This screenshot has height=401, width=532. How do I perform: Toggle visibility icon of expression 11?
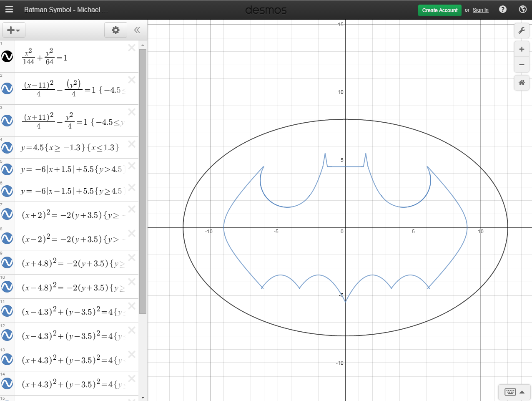(x=7, y=311)
